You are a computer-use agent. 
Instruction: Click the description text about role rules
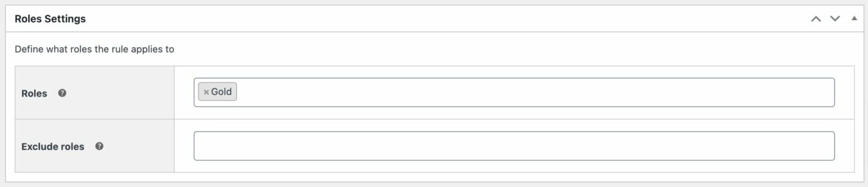coord(94,49)
